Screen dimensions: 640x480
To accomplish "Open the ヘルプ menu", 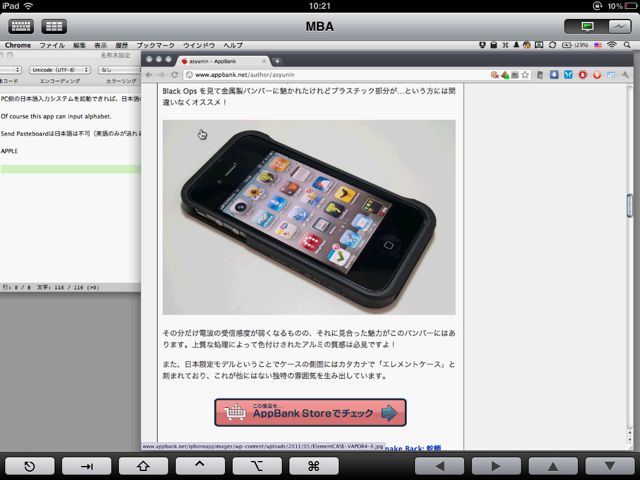I will point(233,45).
